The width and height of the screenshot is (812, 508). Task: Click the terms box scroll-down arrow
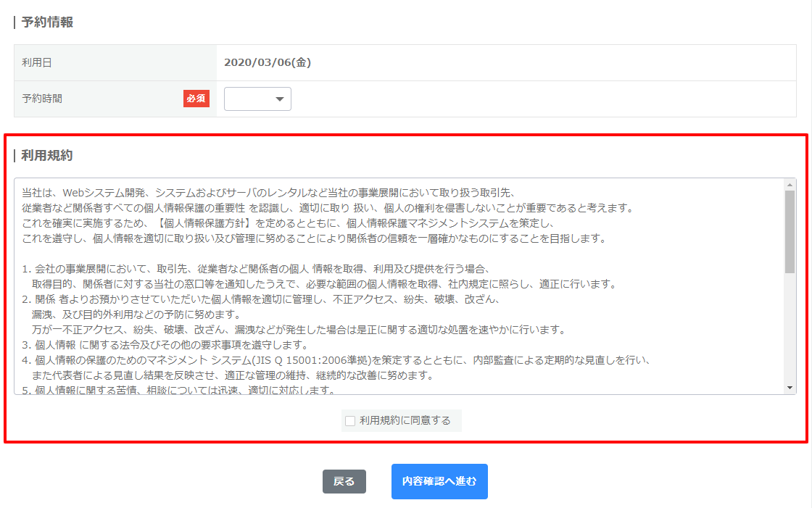click(x=790, y=388)
